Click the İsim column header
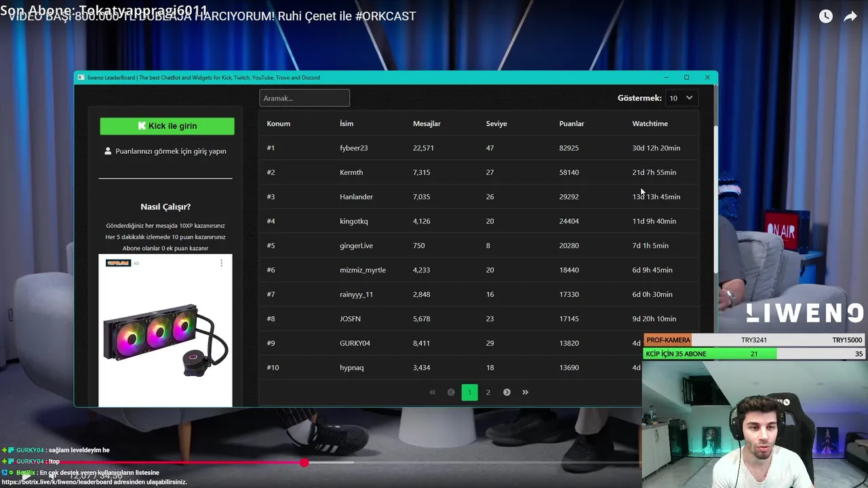868x488 pixels. click(347, 123)
